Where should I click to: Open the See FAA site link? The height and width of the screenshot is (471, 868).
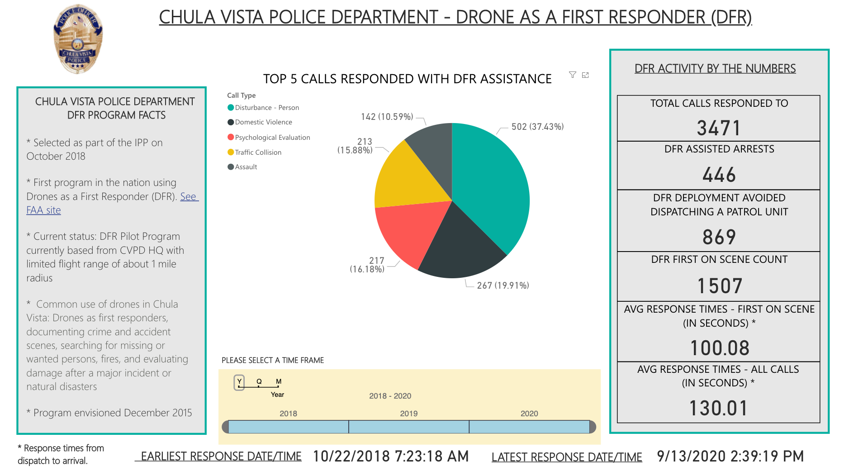tap(43, 210)
